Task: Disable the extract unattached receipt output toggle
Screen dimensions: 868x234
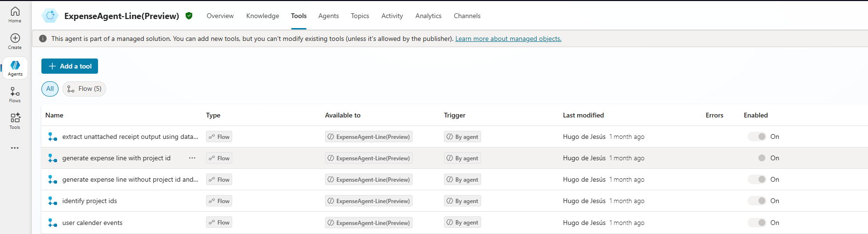Action: (757, 136)
